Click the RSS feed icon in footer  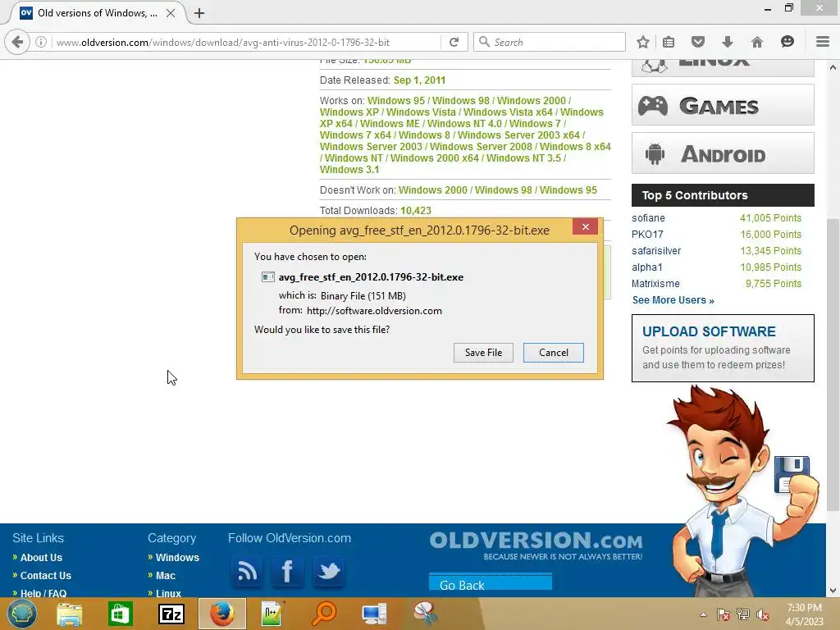(247, 571)
